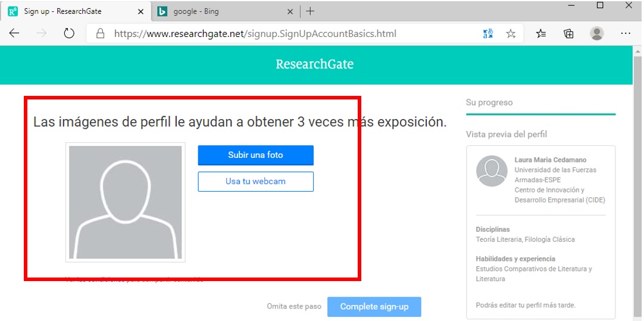Click the Omita este paso link
The height and width of the screenshot is (321, 644).
pos(293,307)
